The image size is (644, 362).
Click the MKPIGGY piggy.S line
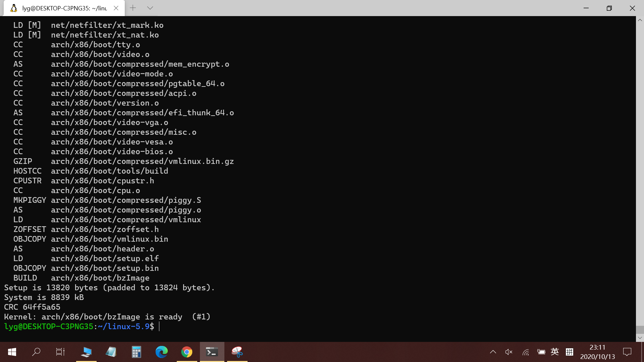[107, 200]
